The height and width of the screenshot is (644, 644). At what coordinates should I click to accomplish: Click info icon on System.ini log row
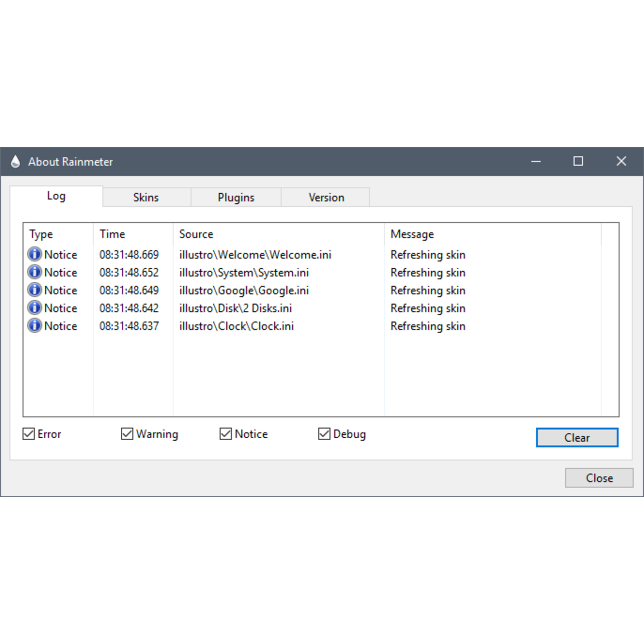pyautogui.click(x=35, y=272)
